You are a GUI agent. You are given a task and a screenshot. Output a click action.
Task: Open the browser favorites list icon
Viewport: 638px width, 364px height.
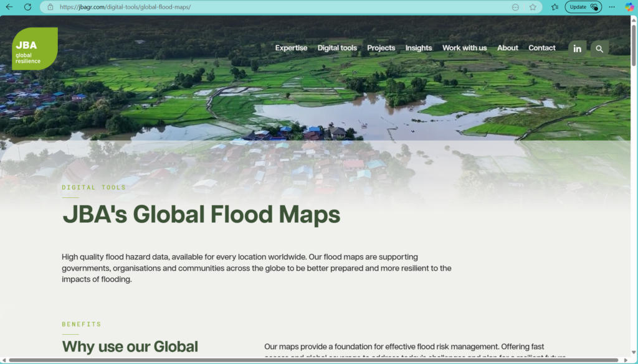pyautogui.click(x=555, y=7)
